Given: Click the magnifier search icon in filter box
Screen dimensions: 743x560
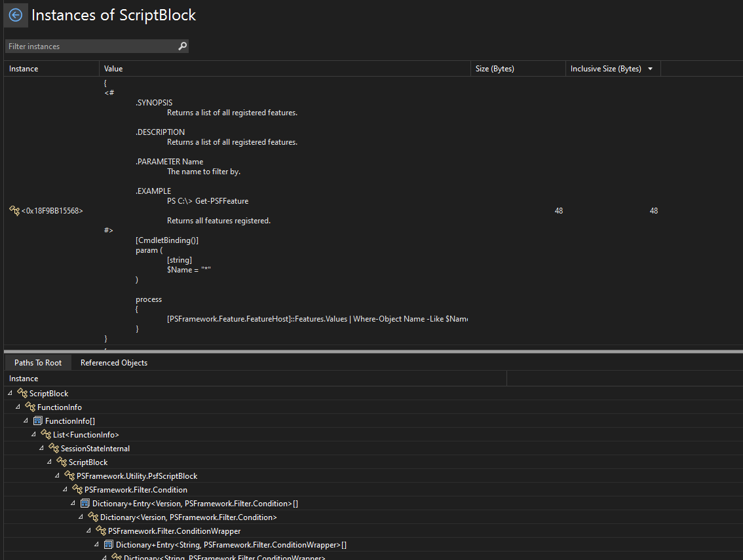Looking at the screenshot, I should (x=182, y=46).
